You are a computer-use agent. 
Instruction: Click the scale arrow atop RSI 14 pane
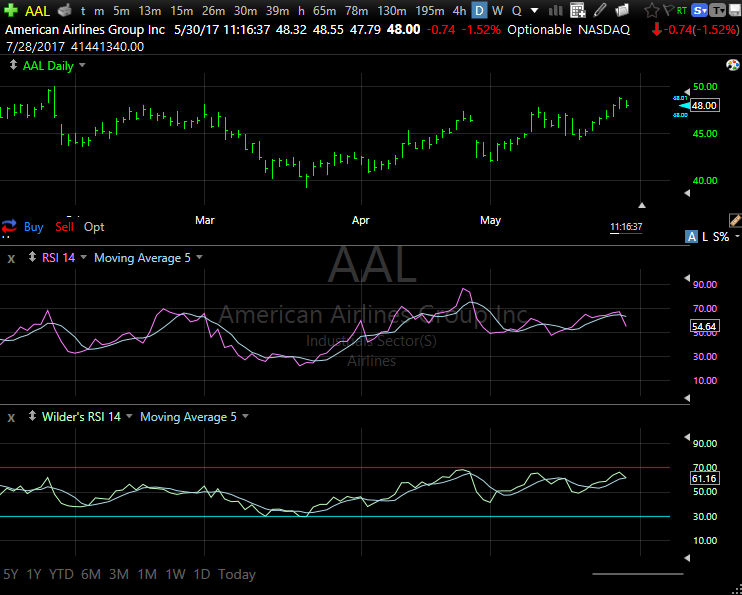pyautogui.click(x=687, y=279)
